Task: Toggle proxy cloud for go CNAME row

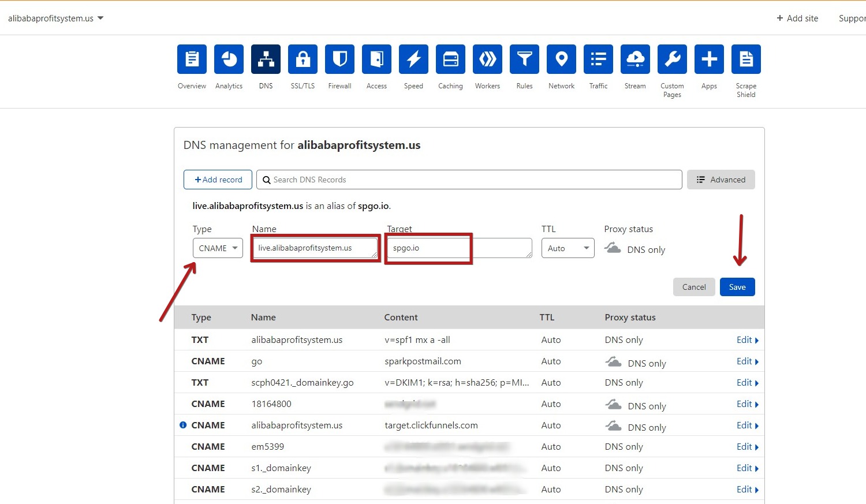Action: 613,362
